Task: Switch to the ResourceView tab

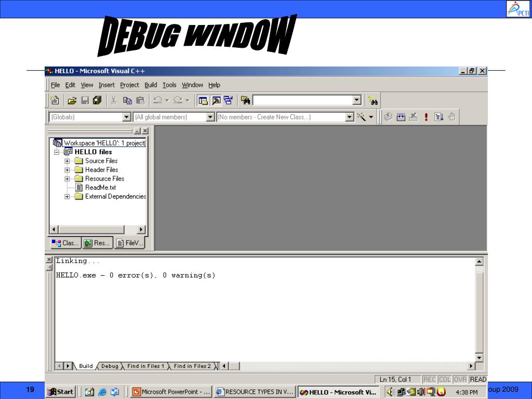Action: pyautogui.click(x=98, y=243)
